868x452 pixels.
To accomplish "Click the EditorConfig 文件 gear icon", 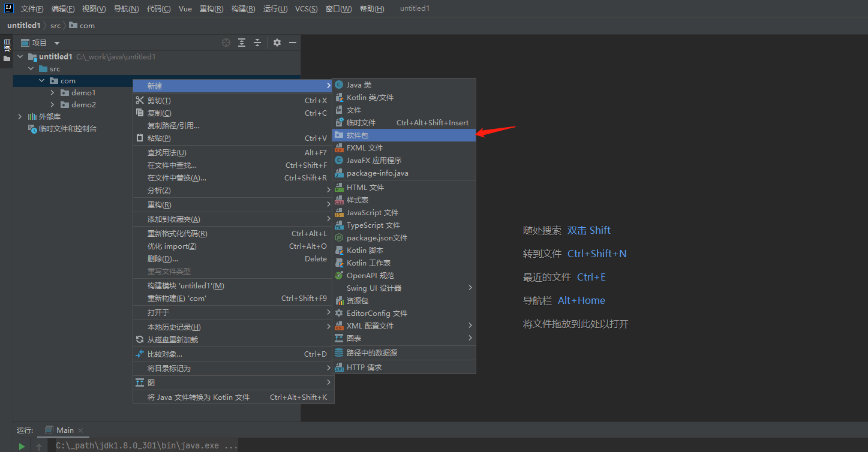I will click(339, 314).
